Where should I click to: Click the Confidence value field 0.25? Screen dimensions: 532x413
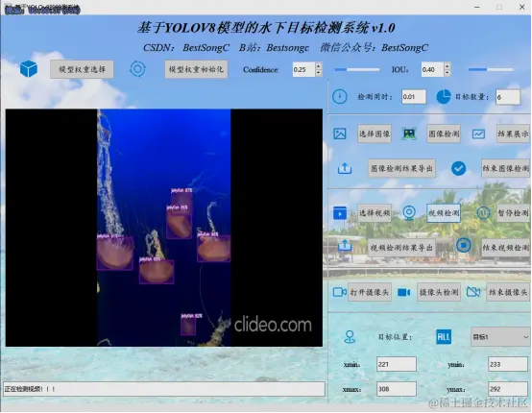(303, 69)
